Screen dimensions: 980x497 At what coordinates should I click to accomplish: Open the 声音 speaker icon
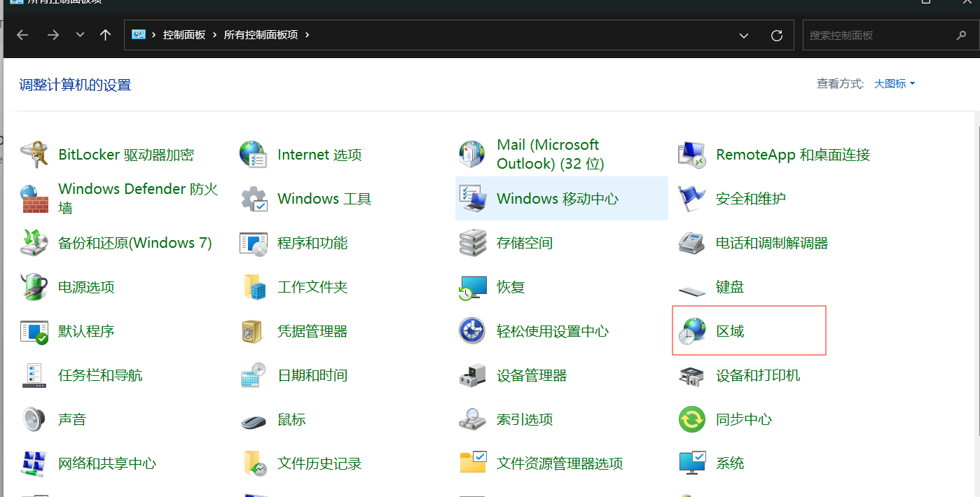pos(34,419)
